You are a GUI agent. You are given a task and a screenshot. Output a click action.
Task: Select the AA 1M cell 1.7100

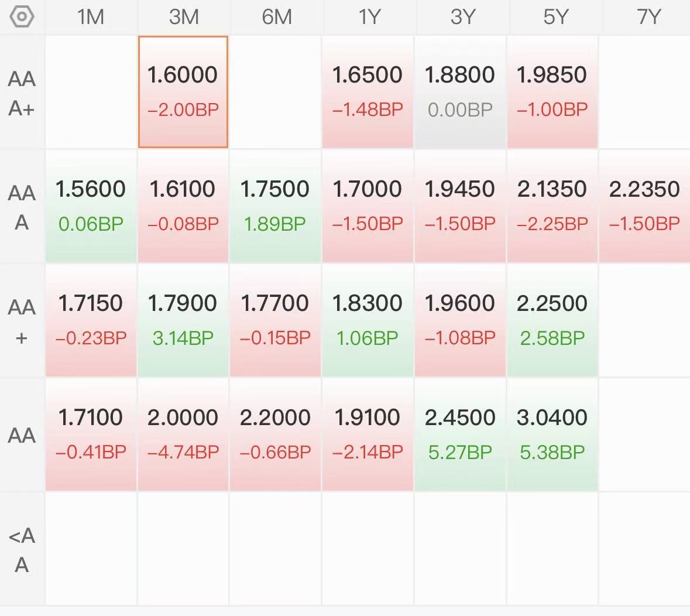[91, 434]
